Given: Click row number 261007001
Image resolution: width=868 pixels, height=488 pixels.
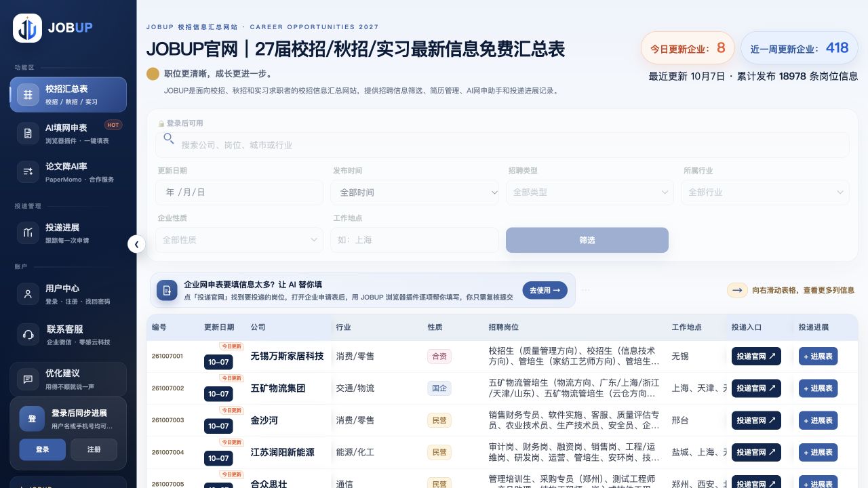Looking at the screenshot, I should (167, 356).
